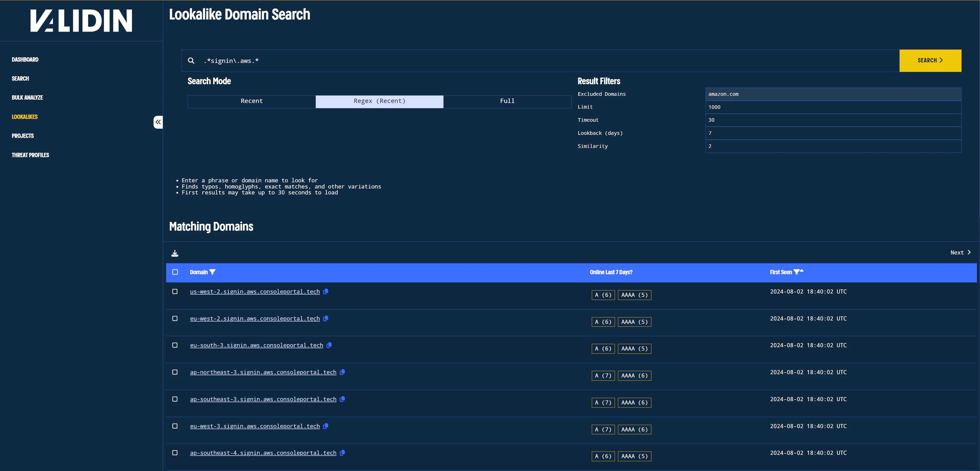
Task: Select Regex (Recent) search mode
Action: pos(379,101)
